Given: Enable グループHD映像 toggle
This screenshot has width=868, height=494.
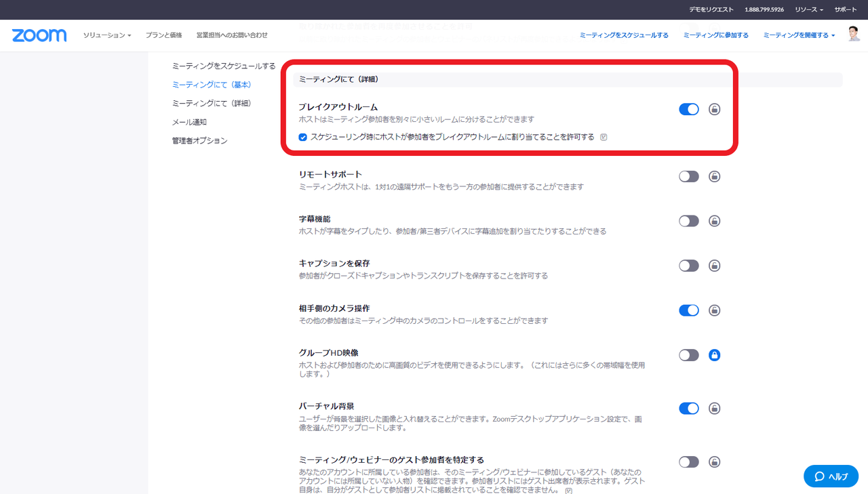Looking at the screenshot, I should tap(689, 355).
